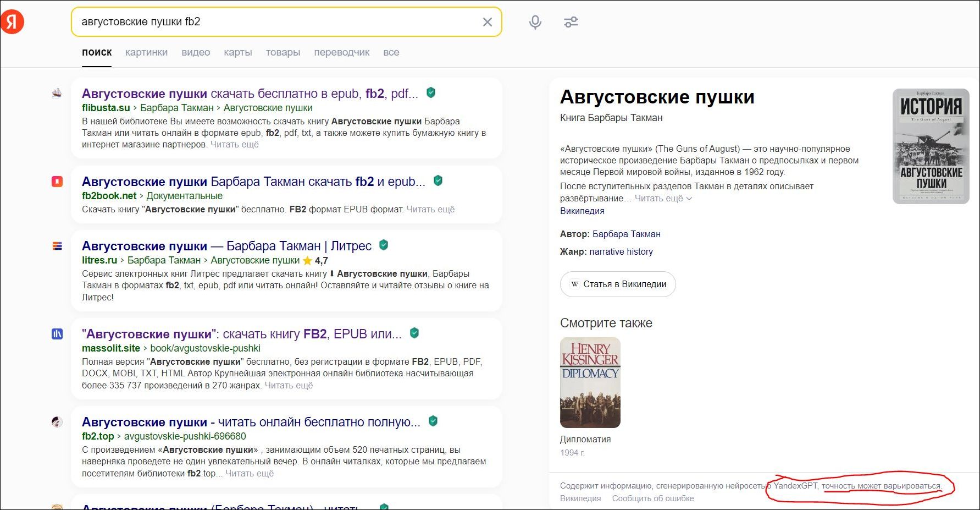Open the Документальные breadcrumb on fb2book.net
Image resolution: width=980 pixels, height=510 pixels.
(x=185, y=196)
